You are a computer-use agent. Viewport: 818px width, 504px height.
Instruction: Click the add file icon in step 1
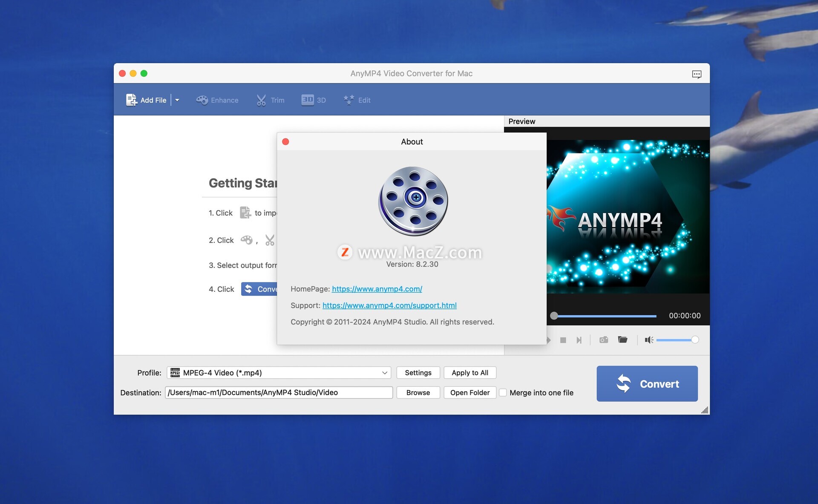point(245,213)
